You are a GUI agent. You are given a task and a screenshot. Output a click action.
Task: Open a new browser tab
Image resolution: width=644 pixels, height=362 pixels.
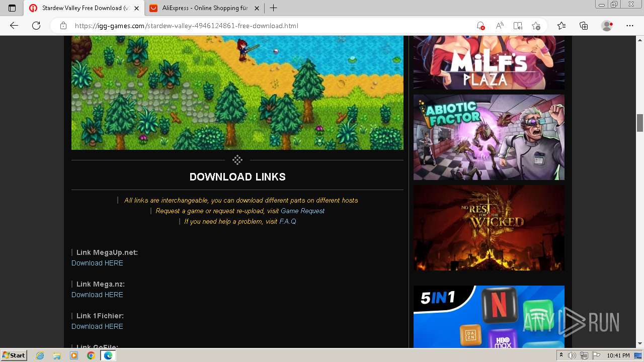click(x=273, y=8)
